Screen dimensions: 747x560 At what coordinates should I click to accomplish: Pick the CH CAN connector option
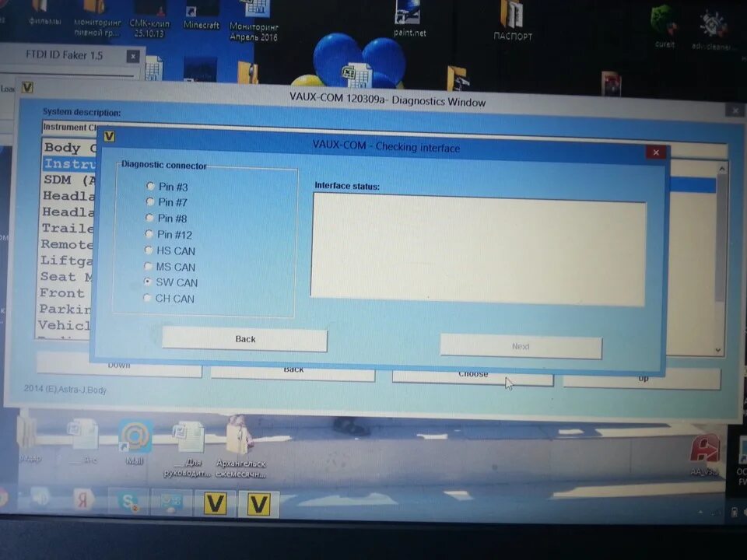click(x=147, y=298)
